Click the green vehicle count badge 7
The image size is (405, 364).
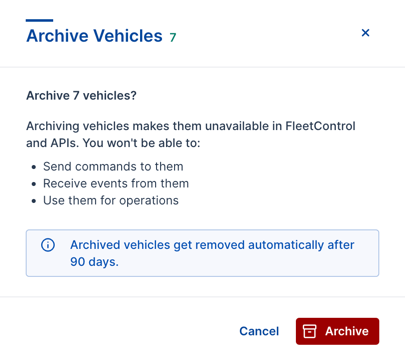click(173, 37)
